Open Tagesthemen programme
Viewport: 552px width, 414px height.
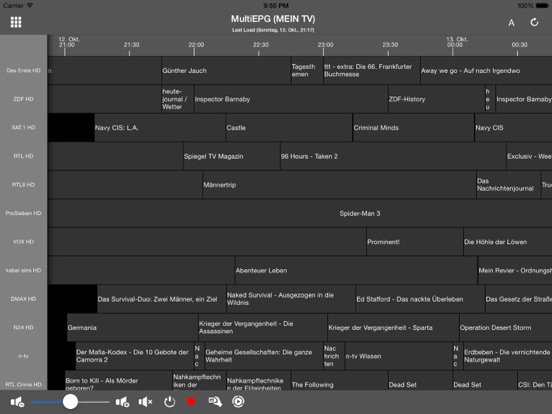click(307, 70)
